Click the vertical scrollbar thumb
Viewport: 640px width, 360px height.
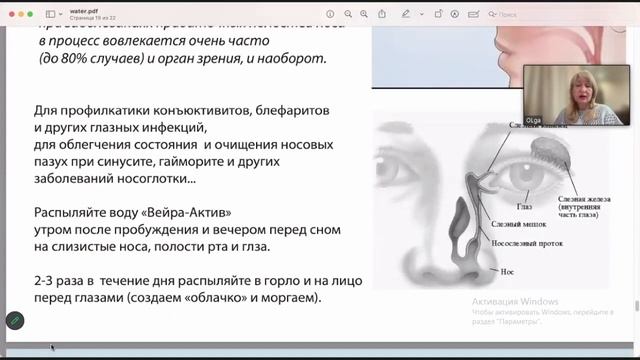(x=637, y=305)
